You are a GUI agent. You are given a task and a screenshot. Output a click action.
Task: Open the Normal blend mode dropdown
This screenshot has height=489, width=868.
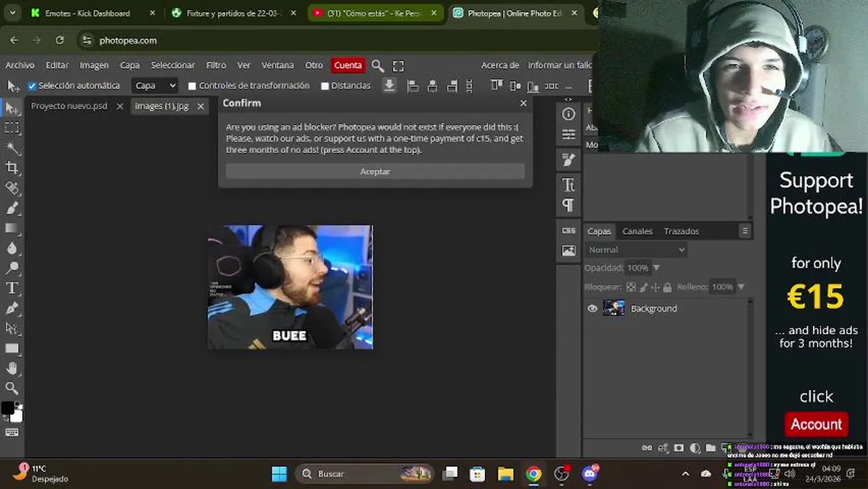coord(636,250)
